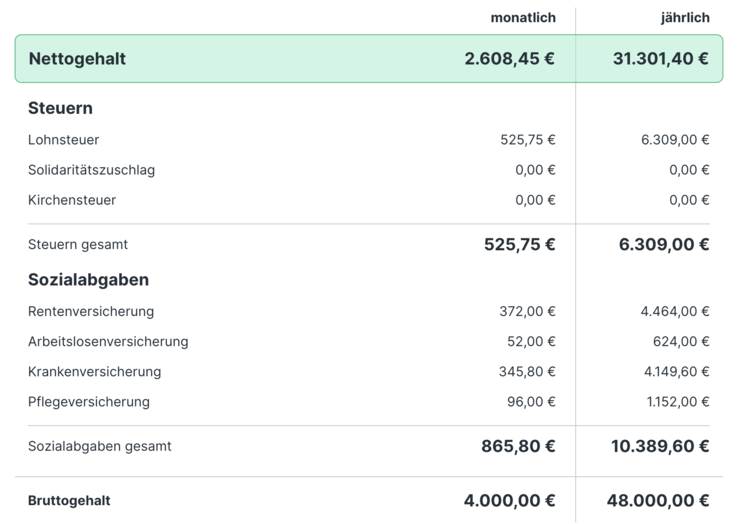Click the Steuern section heading
Screen dimensions: 738x524
pyautogui.click(x=60, y=108)
